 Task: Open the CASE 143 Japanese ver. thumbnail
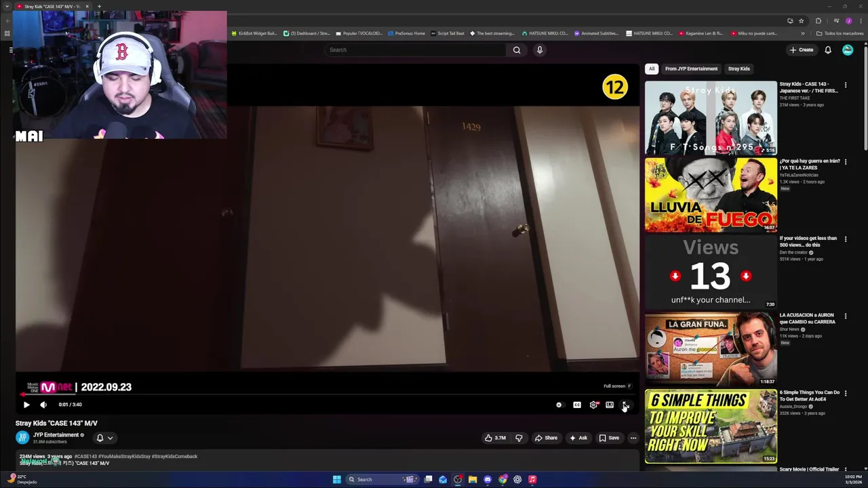click(x=711, y=118)
